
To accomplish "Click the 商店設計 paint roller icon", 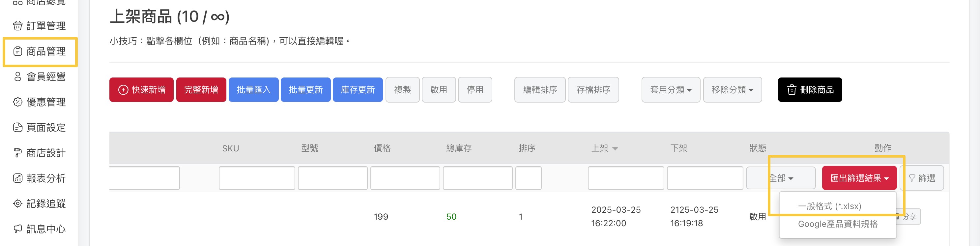I will (x=17, y=153).
